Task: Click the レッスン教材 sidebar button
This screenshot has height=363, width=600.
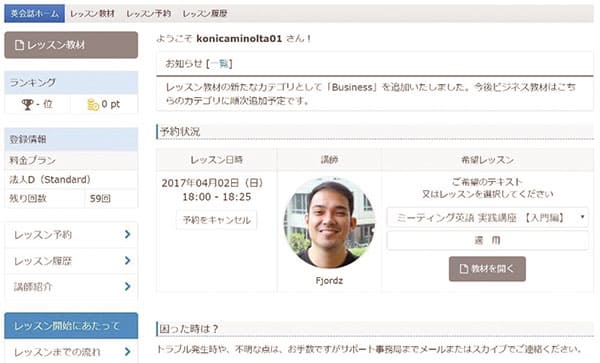Action: pos(71,45)
